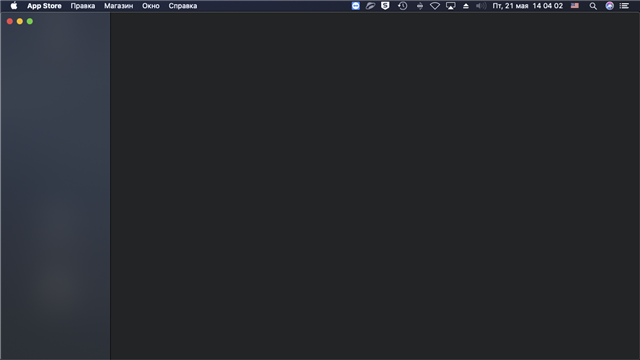
Task: Click the blue Zoom menu bar icon
Action: coord(356,6)
